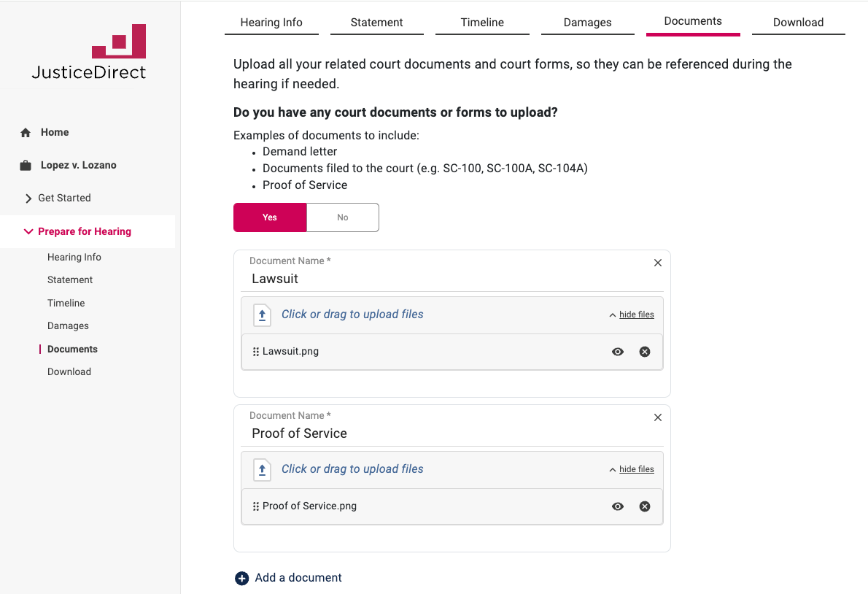This screenshot has height=594, width=868.
Task: Preview Lawsuit.png with the eye icon
Action: click(618, 352)
